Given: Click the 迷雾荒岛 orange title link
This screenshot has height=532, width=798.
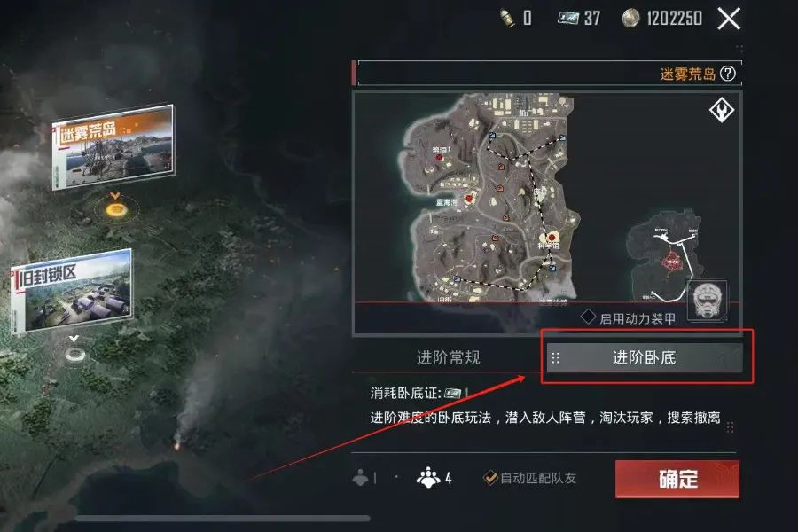Looking at the screenshot, I should (687, 74).
